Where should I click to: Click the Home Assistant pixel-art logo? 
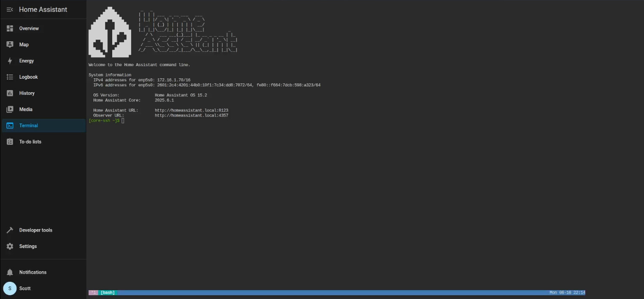pos(110,32)
